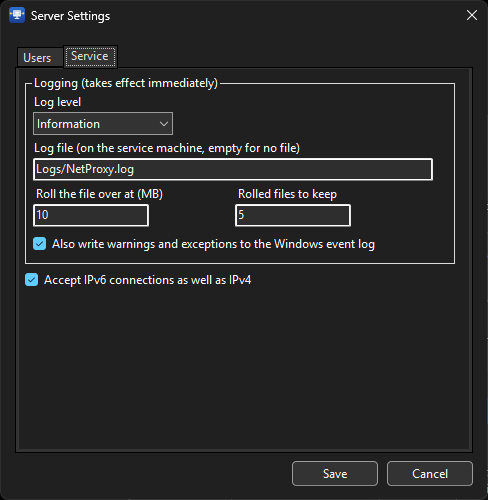Select the Service tab
Image resolution: width=488 pixels, height=500 pixels.
tap(90, 56)
